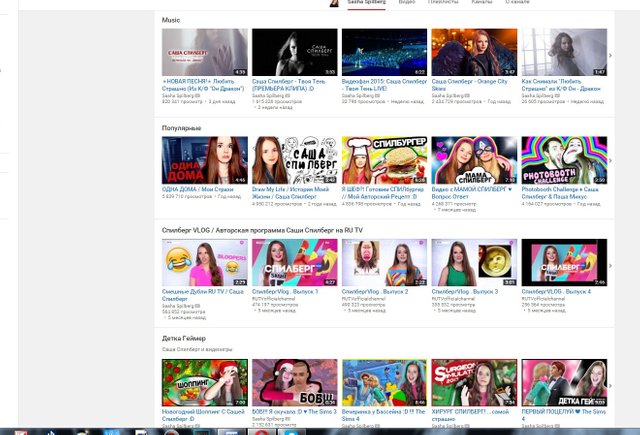
Task: Click the ОДНА ДОМА / Мои Страхи title
Action: click(198, 189)
